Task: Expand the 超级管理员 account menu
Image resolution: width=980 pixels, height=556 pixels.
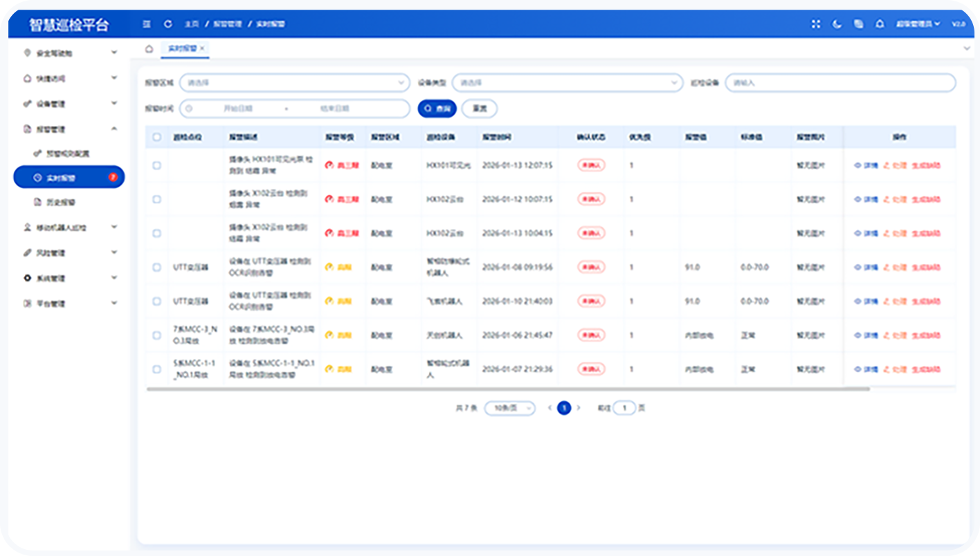Action: pos(915,24)
